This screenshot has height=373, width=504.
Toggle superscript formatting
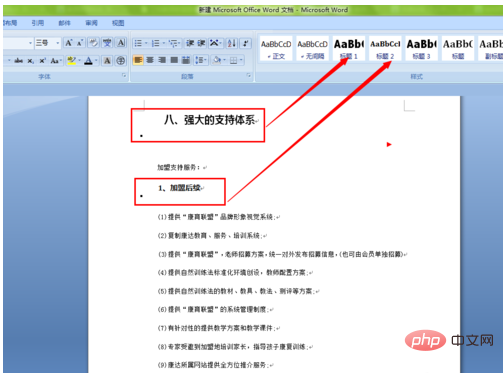[42, 61]
